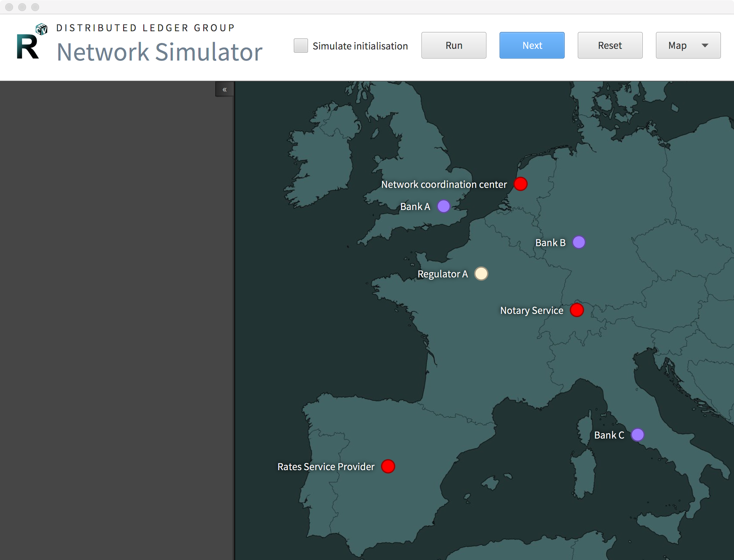Click the Reset button
This screenshot has width=734, height=560.
(x=610, y=45)
